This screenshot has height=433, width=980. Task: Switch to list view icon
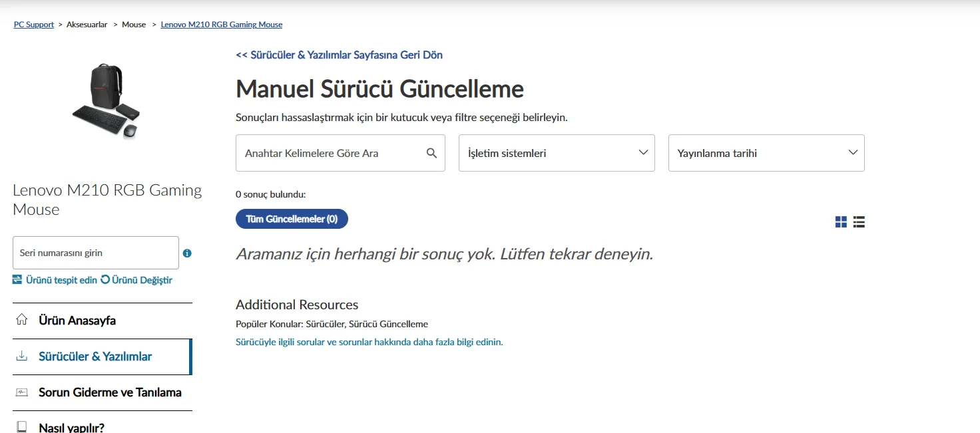(x=859, y=222)
